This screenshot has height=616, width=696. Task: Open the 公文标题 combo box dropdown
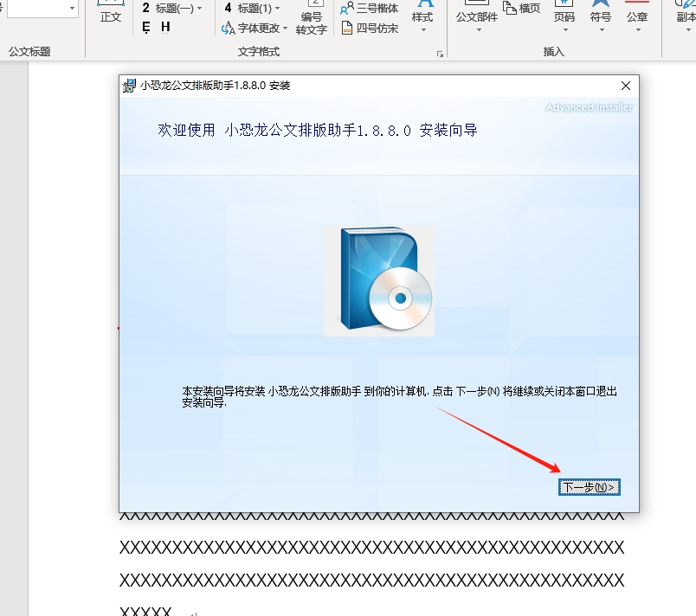tap(71, 8)
